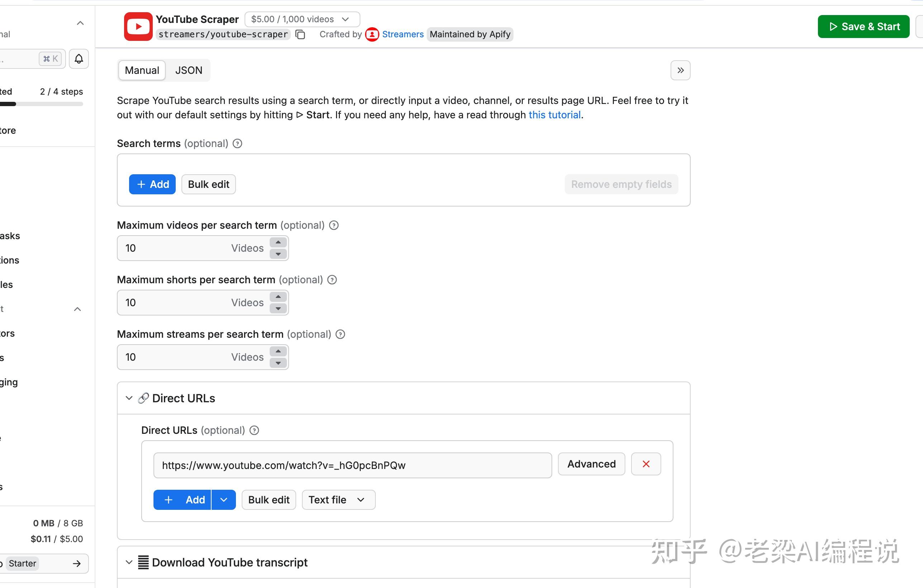Click Save & Start button
This screenshot has height=588, width=923.
tap(863, 27)
